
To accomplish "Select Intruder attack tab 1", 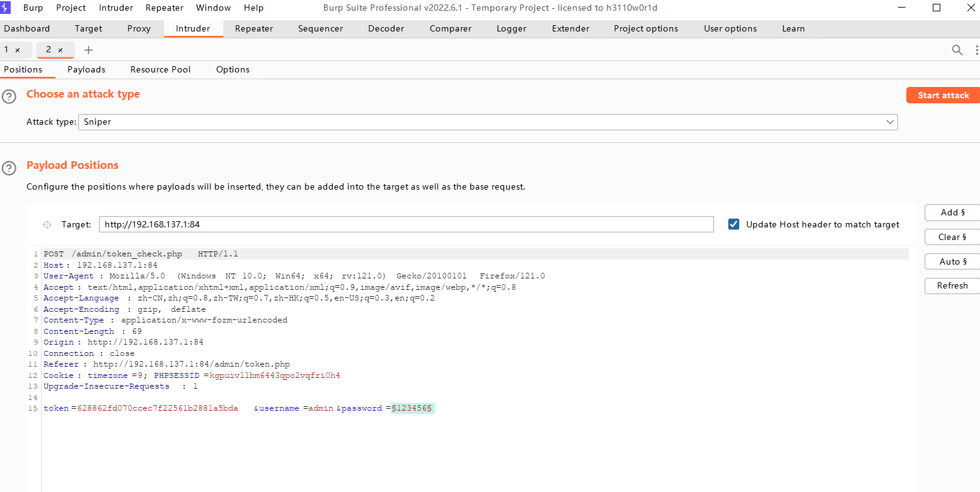I will coord(7,50).
